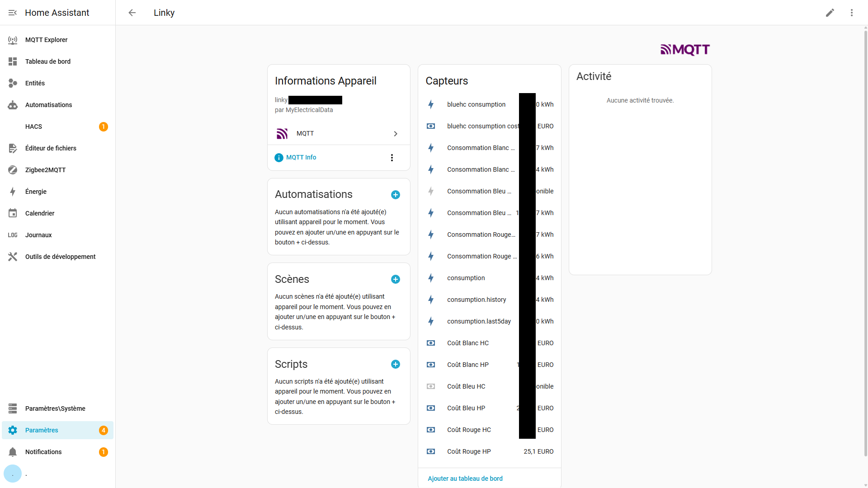Open the top-right three-dot overflow menu
The width and height of the screenshot is (868, 488).
[851, 13]
